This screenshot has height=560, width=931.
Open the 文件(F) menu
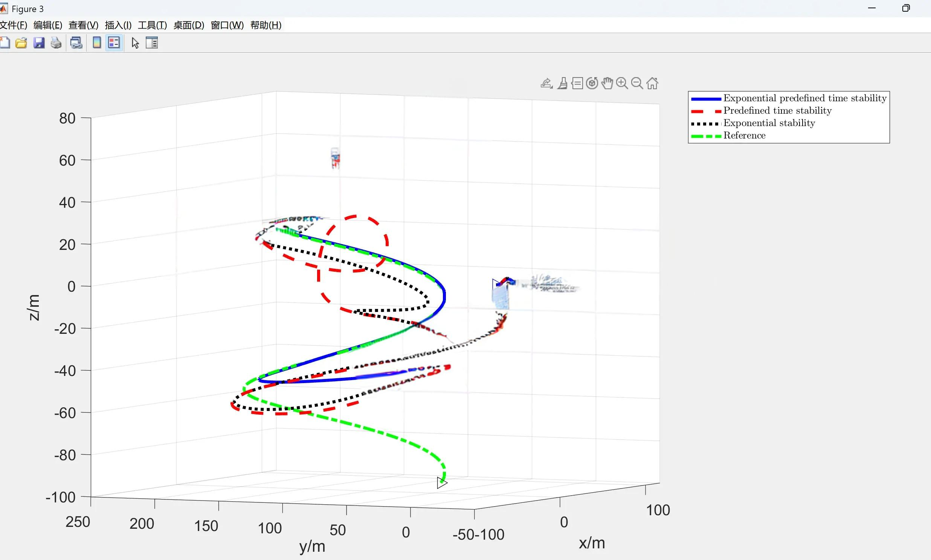13,25
